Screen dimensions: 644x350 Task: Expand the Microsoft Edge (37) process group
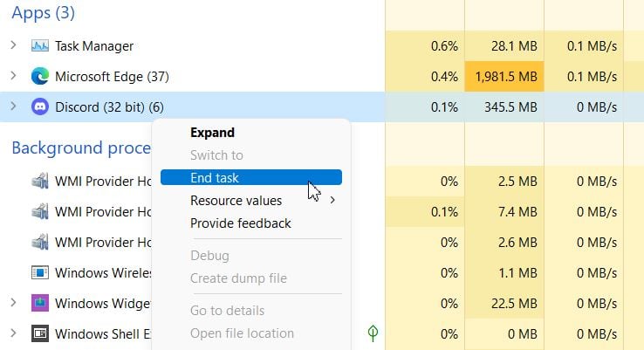tap(14, 76)
